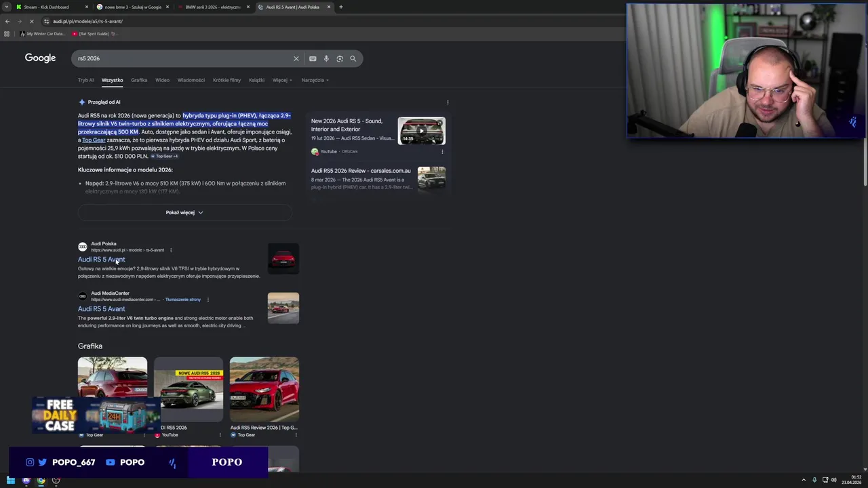Image resolution: width=868 pixels, height=488 pixels.
Task: Expand the Narzędzia dropdown
Action: (x=315, y=80)
